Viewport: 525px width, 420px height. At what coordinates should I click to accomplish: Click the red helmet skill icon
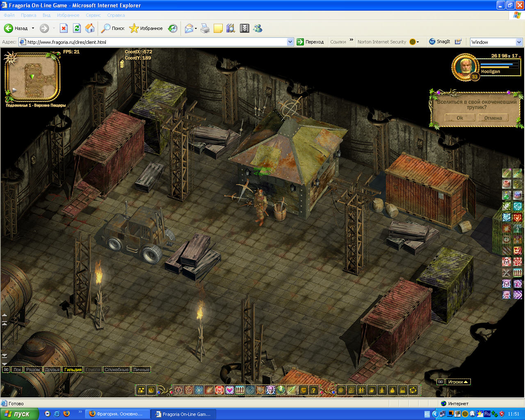pyautogui.click(x=507, y=262)
